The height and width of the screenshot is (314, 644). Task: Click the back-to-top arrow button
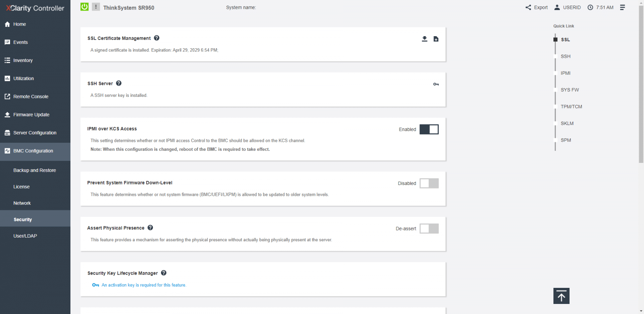561,296
